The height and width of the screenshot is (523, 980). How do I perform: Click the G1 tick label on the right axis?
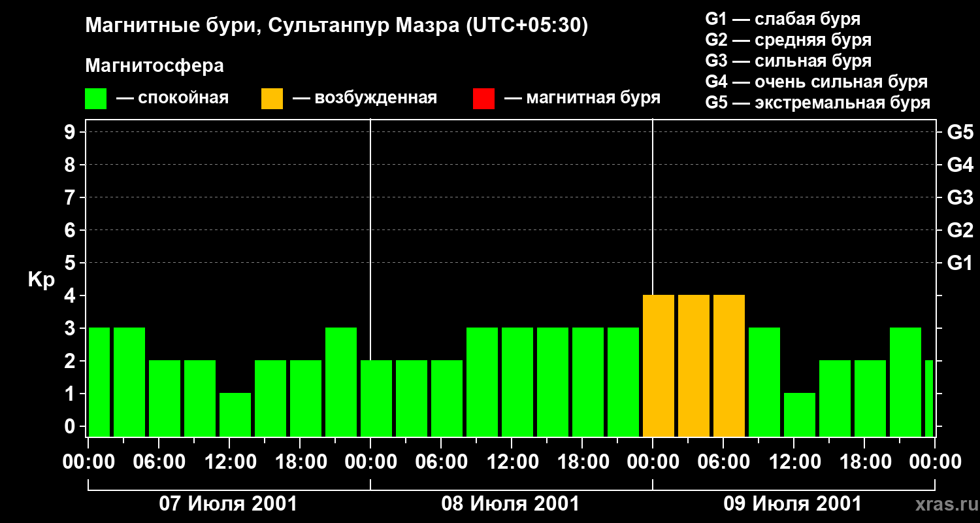click(x=960, y=263)
